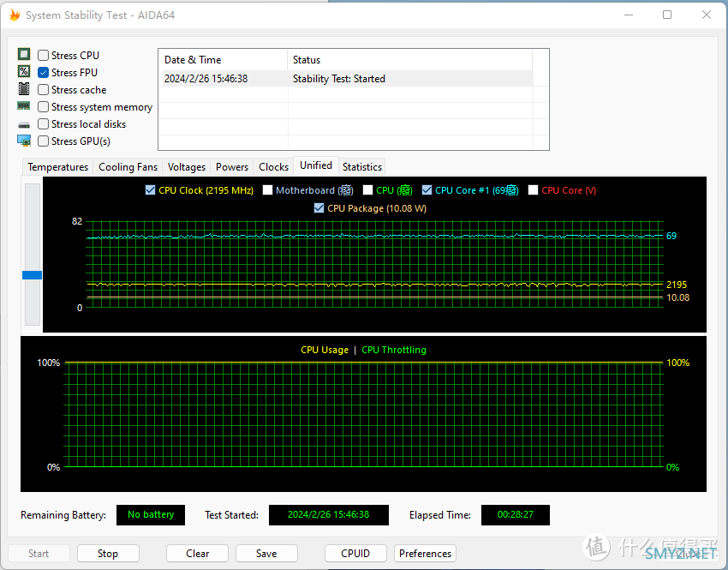Enable the Stress local disks checkbox
The width and height of the screenshot is (728, 570).
tap(43, 124)
